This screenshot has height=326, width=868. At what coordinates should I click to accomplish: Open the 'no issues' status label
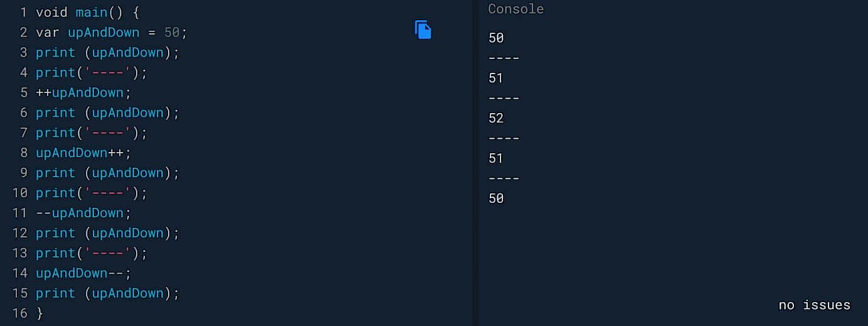tap(814, 305)
